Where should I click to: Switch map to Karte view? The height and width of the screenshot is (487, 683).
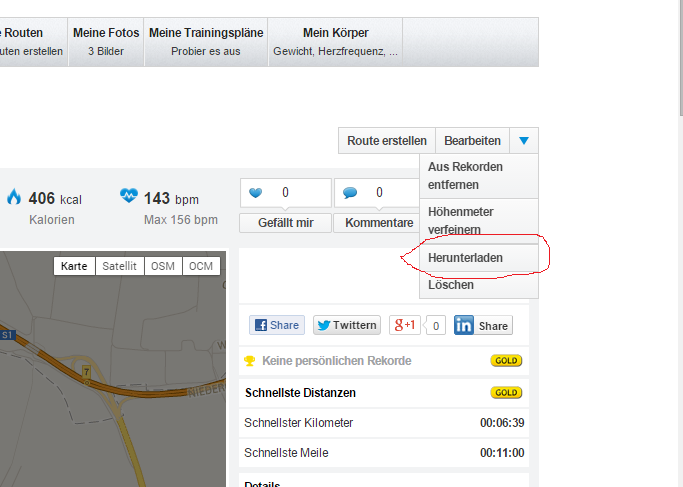point(74,266)
